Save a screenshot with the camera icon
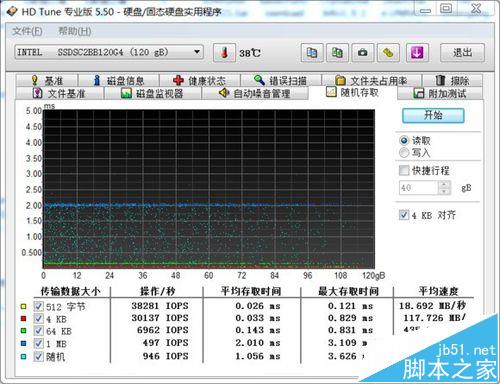This screenshot has width=500, height=384. click(363, 53)
